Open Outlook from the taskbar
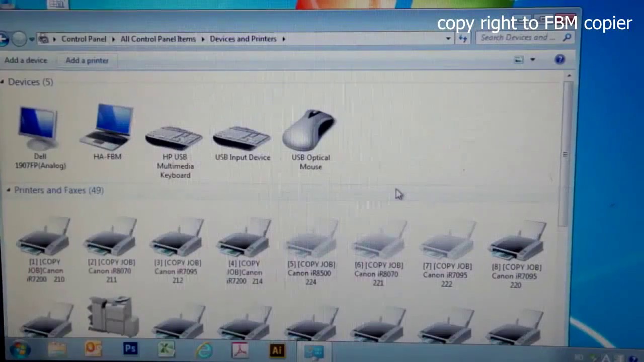Image resolution: width=644 pixels, height=362 pixels. (x=94, y=349)
